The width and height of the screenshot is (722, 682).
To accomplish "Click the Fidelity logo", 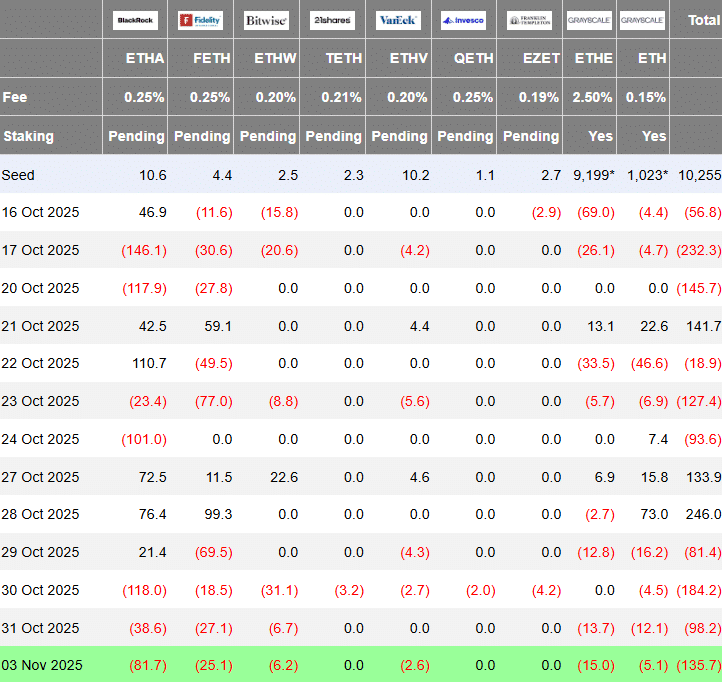I will click(x=200, y=20).
